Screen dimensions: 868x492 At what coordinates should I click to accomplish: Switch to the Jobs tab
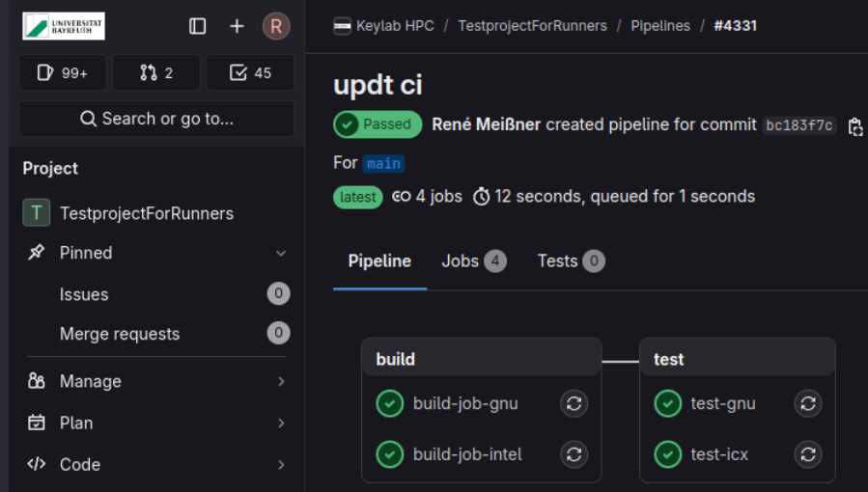click(473, 261)
